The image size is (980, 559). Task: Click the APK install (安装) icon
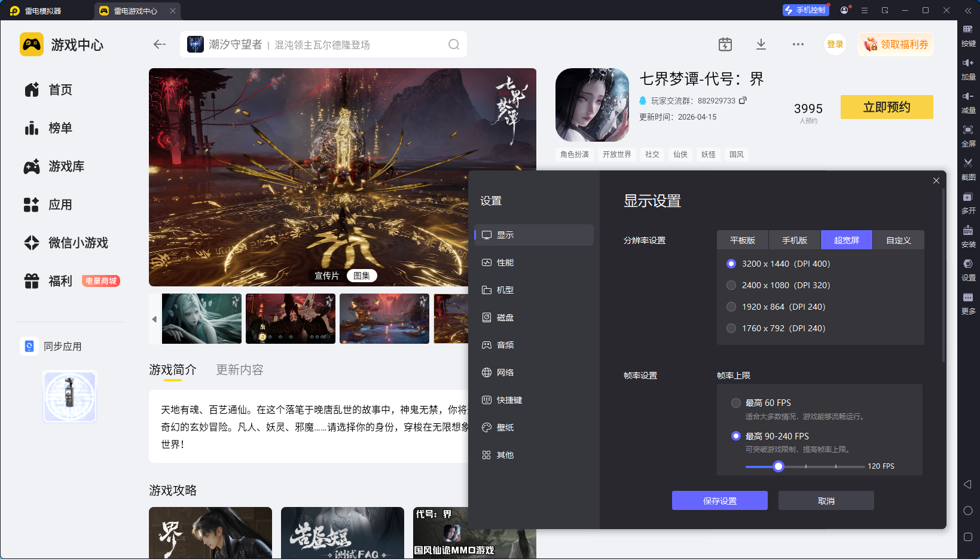click(967, 231)
